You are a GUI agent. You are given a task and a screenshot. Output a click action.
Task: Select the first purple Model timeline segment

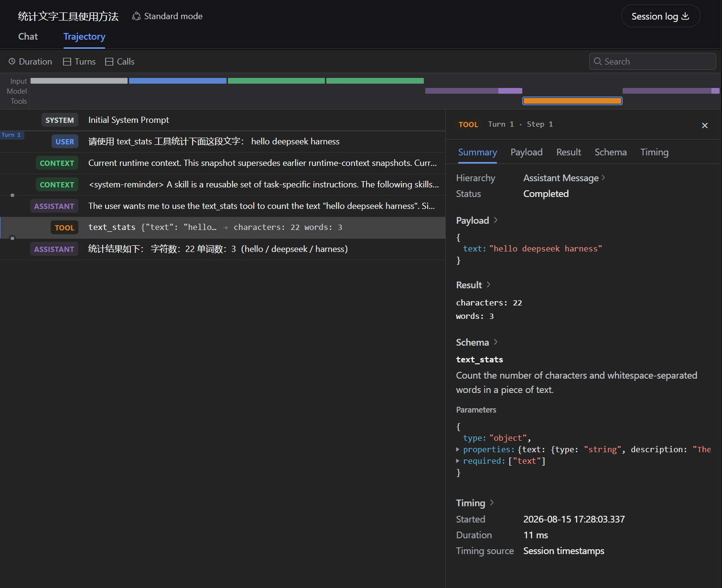[474, 91]
